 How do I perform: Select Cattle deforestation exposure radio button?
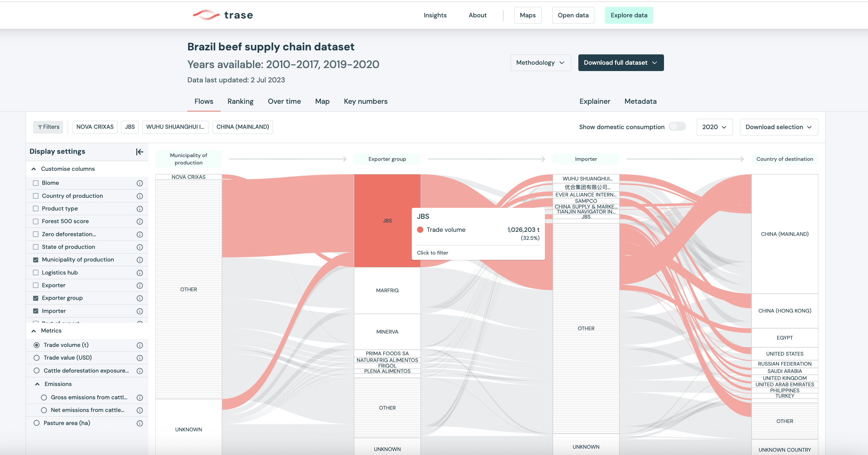click(37, 371)
